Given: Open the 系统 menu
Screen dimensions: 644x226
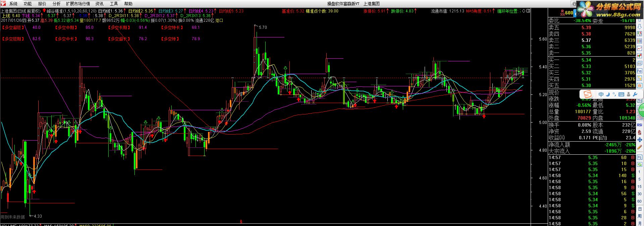Looking at the screenshot, I should (x=13, y=4).
